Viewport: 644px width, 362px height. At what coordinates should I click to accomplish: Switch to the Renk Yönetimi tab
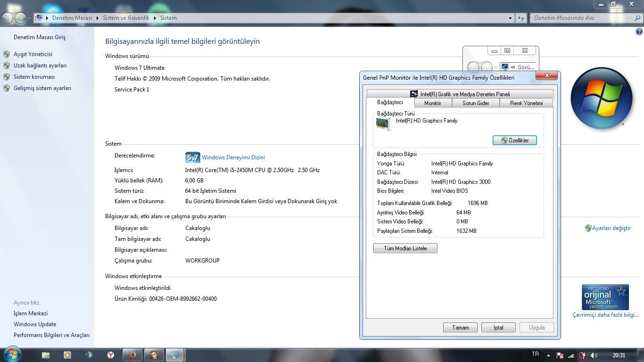pos(526,103)
